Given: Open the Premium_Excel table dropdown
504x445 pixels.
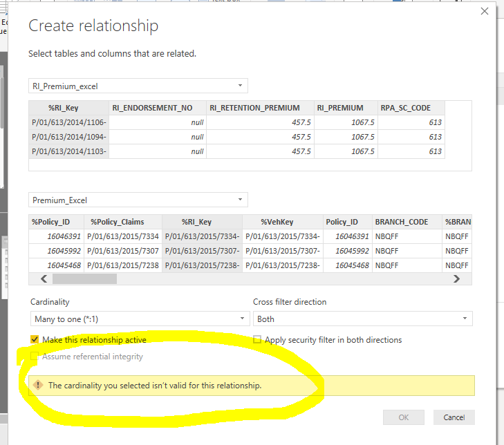Looking at the screenshot, I should (138, 200).
